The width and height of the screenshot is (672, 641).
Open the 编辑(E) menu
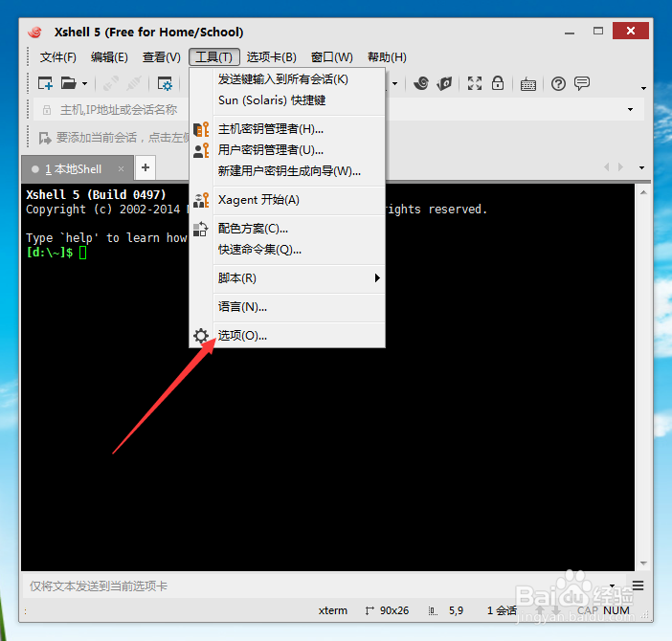[x=109, y=57]
